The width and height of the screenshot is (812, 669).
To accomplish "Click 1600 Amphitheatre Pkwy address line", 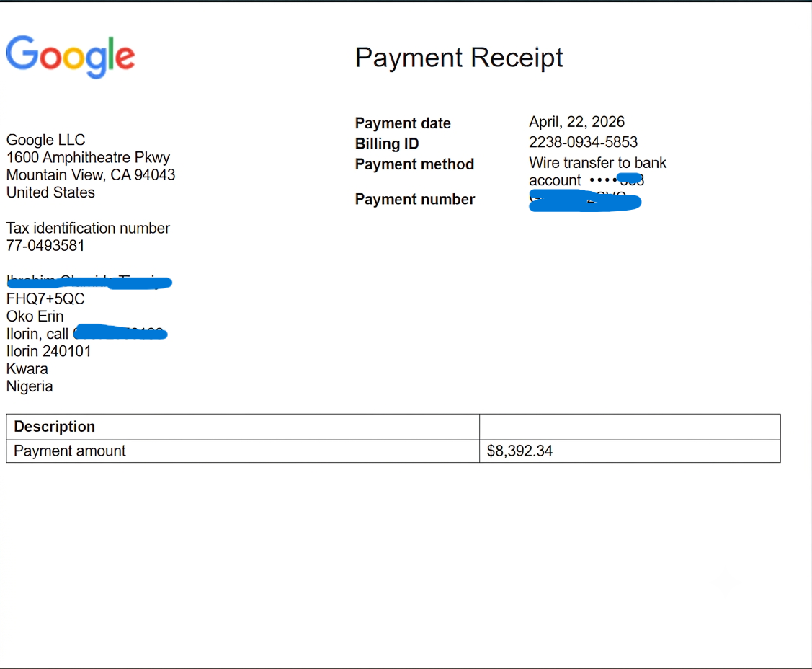I will (88, 158).
